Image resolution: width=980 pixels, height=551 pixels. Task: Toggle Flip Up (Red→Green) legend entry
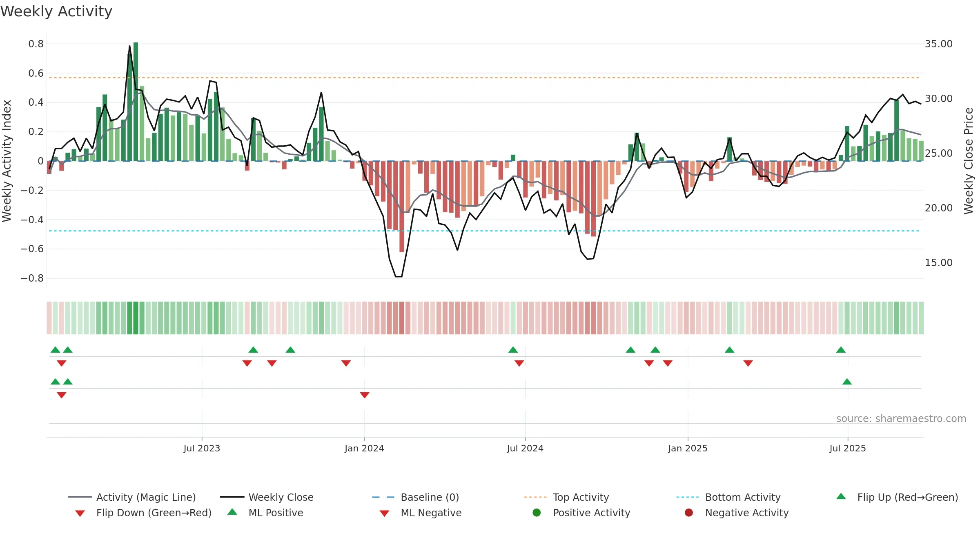[x=897, y=497]
